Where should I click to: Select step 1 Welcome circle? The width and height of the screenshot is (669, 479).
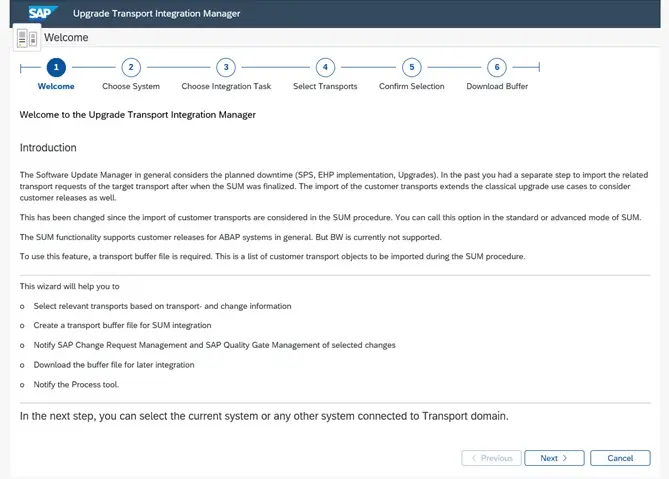(56, 67)
